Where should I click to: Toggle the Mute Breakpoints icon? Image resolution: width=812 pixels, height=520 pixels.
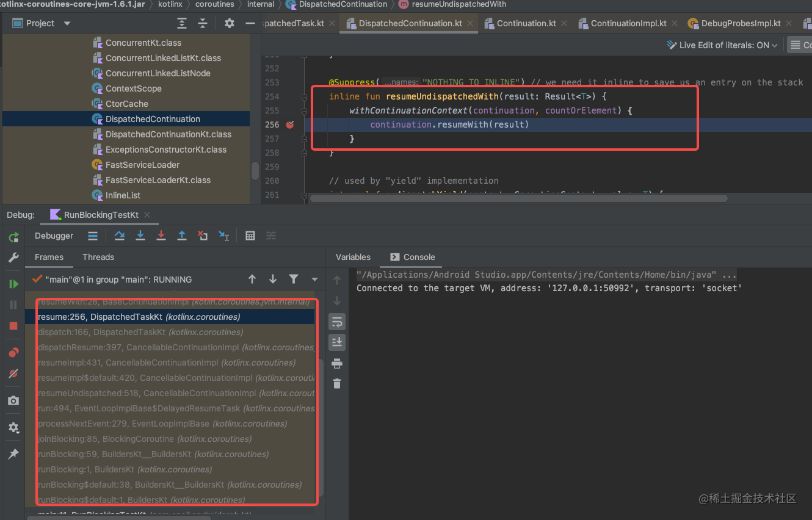coord(13,374)
